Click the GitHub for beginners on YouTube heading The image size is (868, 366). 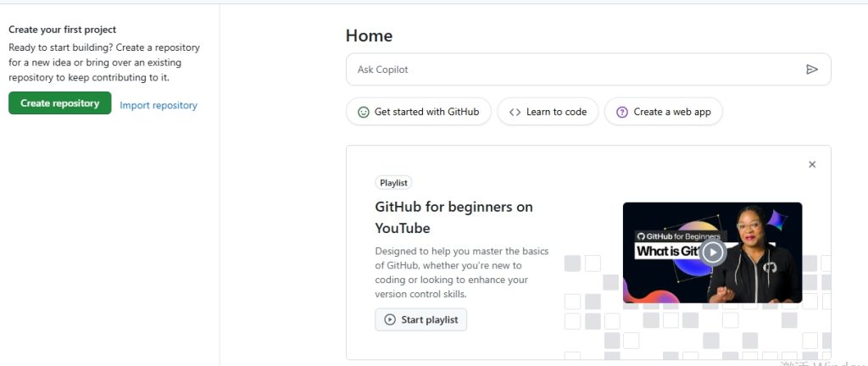pos(454,217)
